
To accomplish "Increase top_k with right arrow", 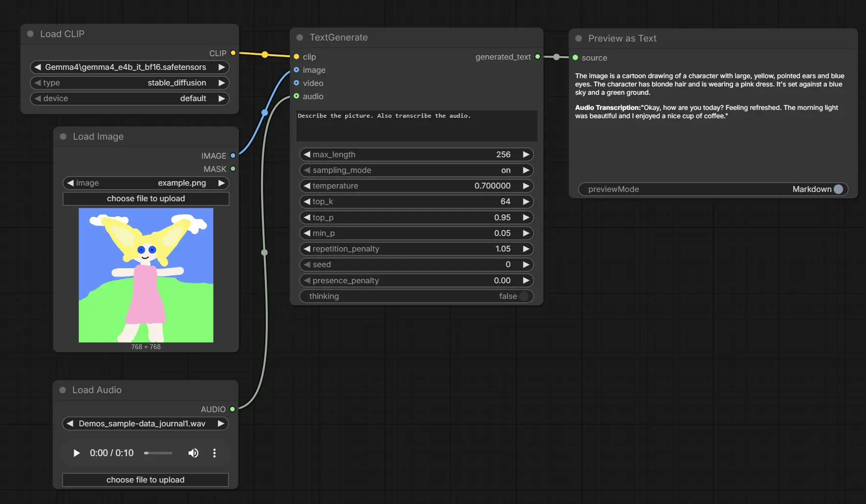I will (526, 201).
